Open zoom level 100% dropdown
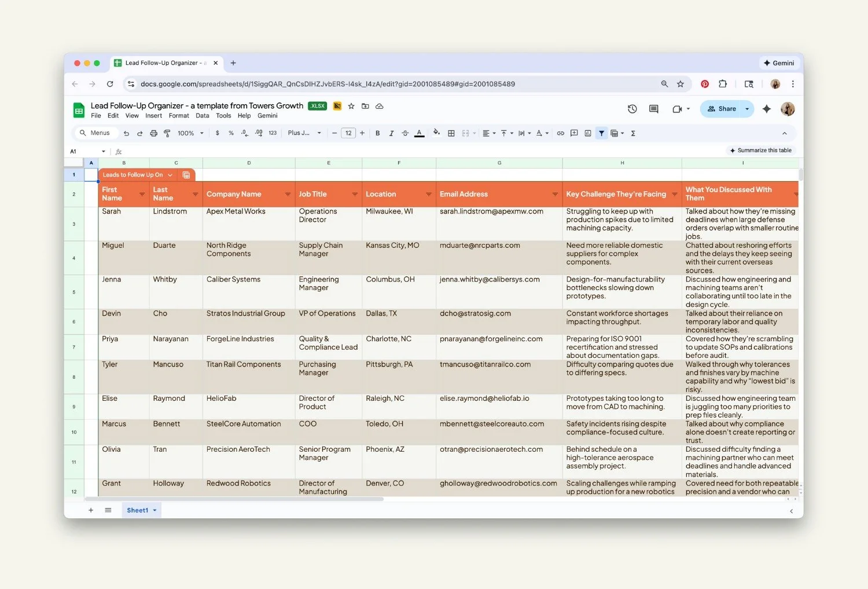 (190, 133)
